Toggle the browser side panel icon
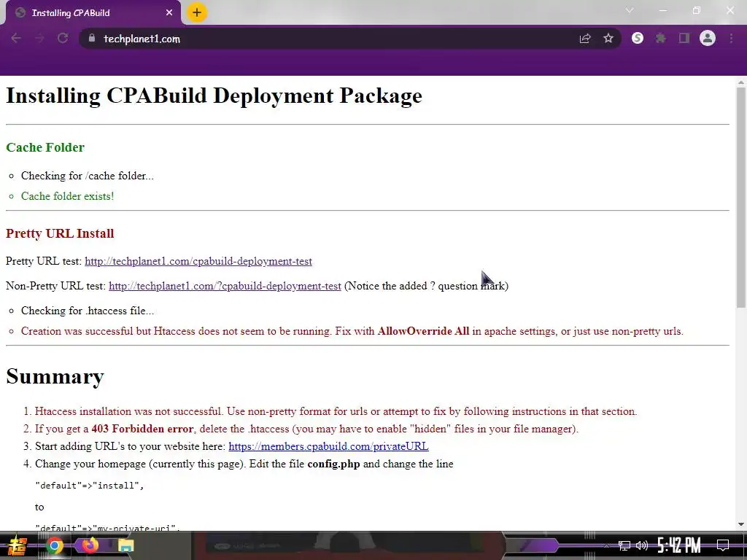 pyautogui.click(x=684, y=39)
